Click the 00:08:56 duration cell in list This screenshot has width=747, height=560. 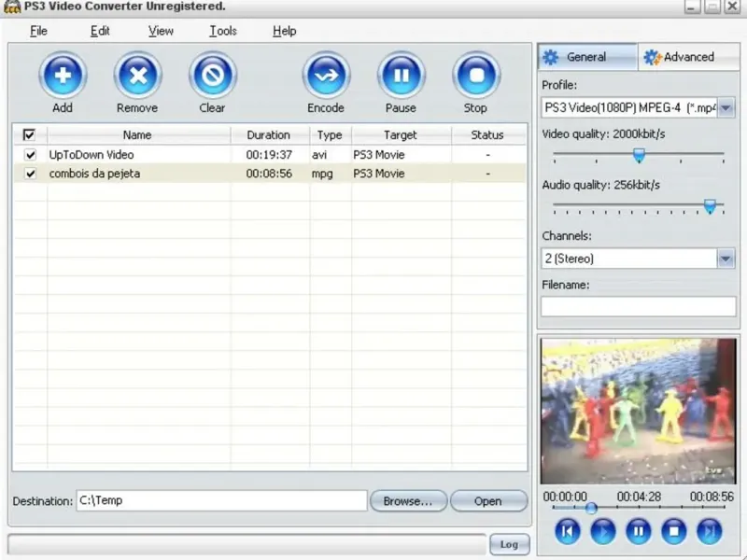click(269, 174)
